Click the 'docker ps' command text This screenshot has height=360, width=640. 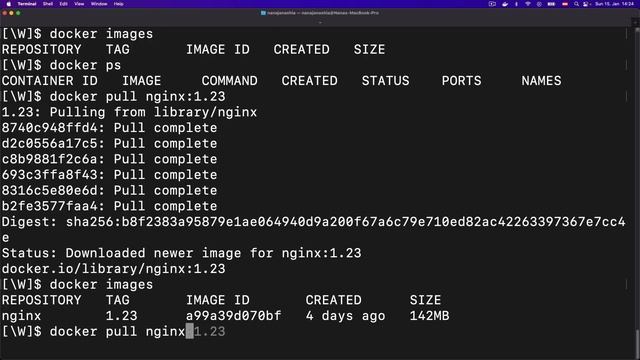pyautogui.click(x=85, y=65)
